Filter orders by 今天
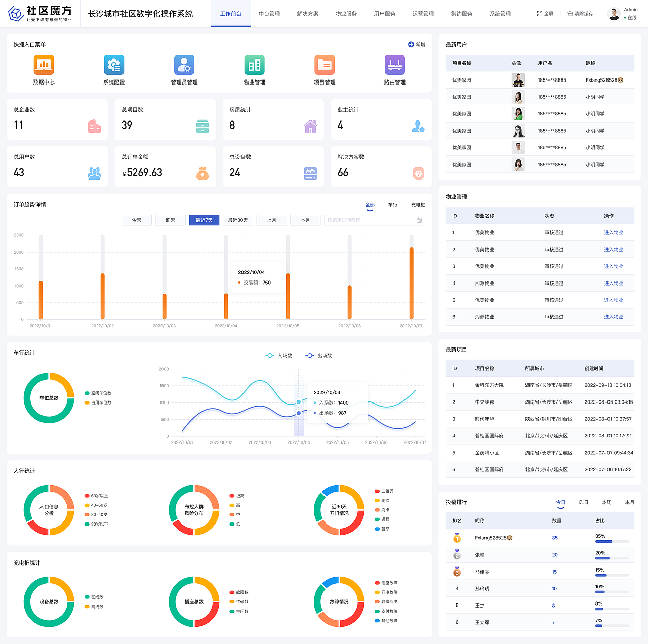The width and height of the screenshot is (648, 644). (x=137, y=220)
